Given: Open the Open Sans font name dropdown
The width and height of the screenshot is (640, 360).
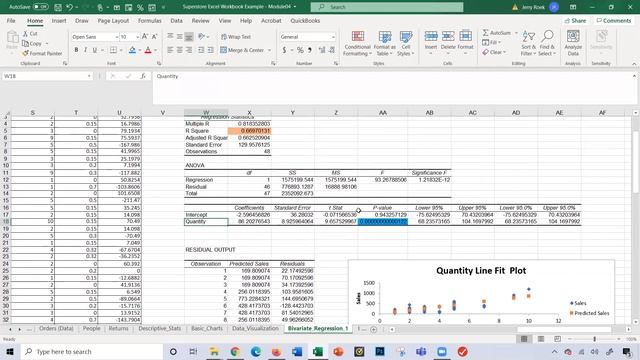Looking at the screenshot, I should pyautogui.click(x=116, y=37).
